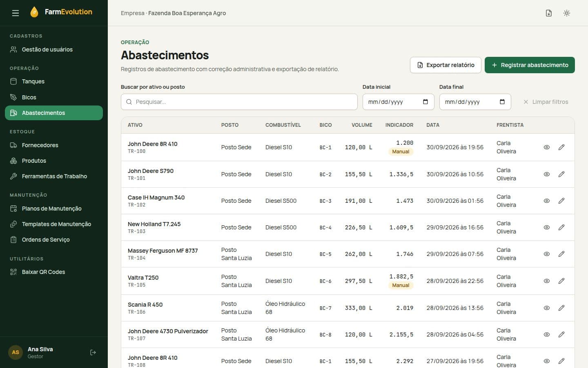The image size is (588, 368).
Task: Click the FarmEvolution droplet logo
Action: click(x=34, y=12)
